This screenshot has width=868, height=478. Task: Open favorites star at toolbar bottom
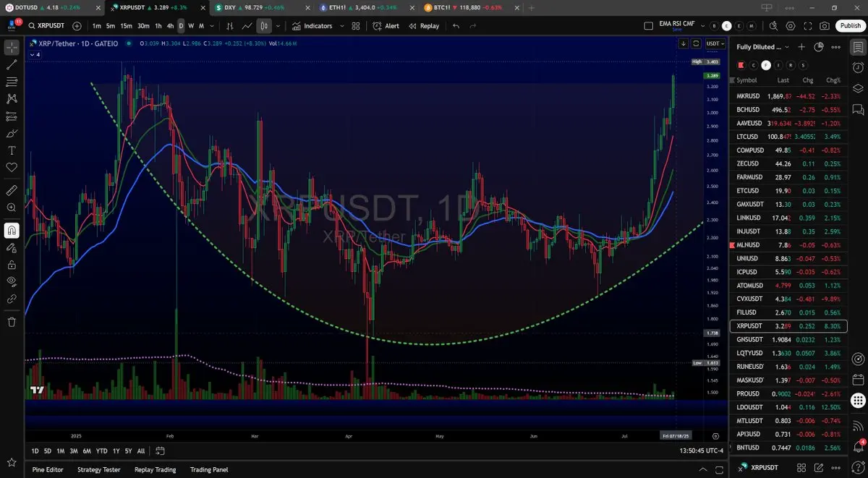point(12,462)
